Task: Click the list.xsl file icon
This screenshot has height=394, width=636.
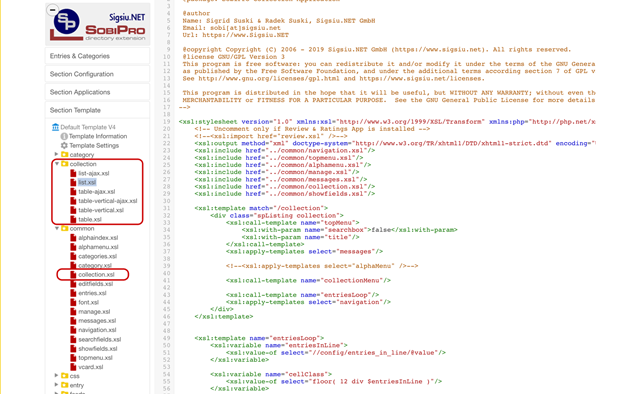Action: [x=73, y=183]
